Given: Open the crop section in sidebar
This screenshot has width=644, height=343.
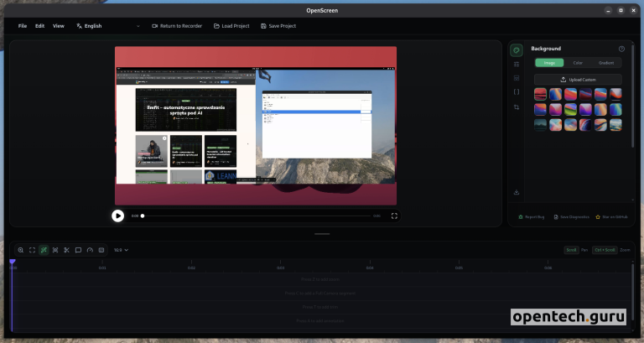Looking at the screenshot, I should click(517, 107).
